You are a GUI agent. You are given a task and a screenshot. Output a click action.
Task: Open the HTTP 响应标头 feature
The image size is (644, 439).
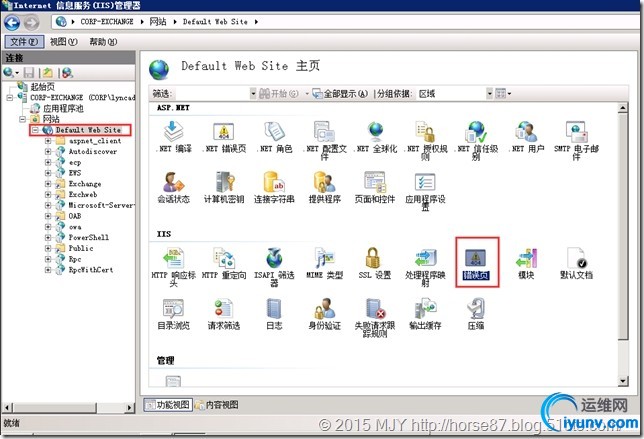(174, 267)
